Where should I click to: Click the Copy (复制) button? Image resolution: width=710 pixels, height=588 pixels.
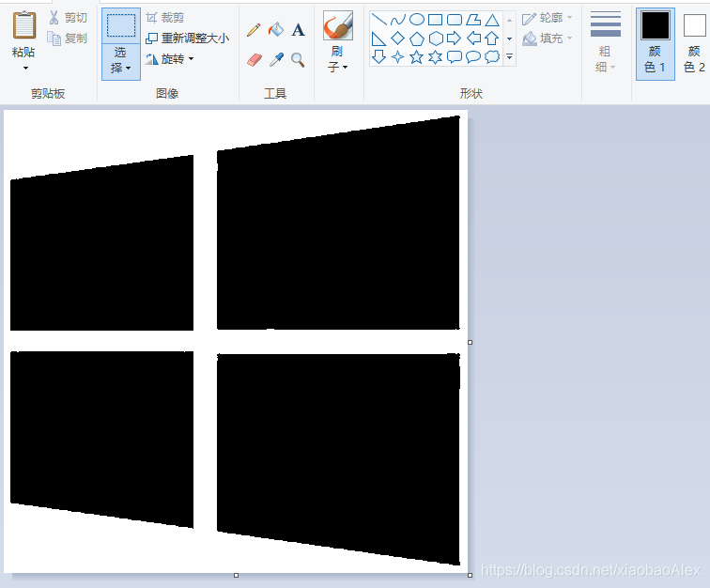pos(68,39)
